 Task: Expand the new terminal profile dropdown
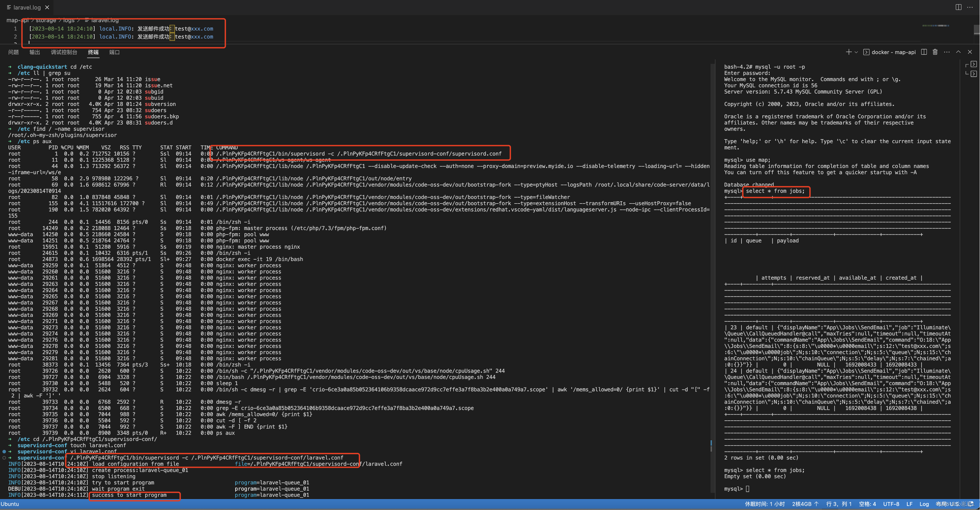[x=856, y=52]
